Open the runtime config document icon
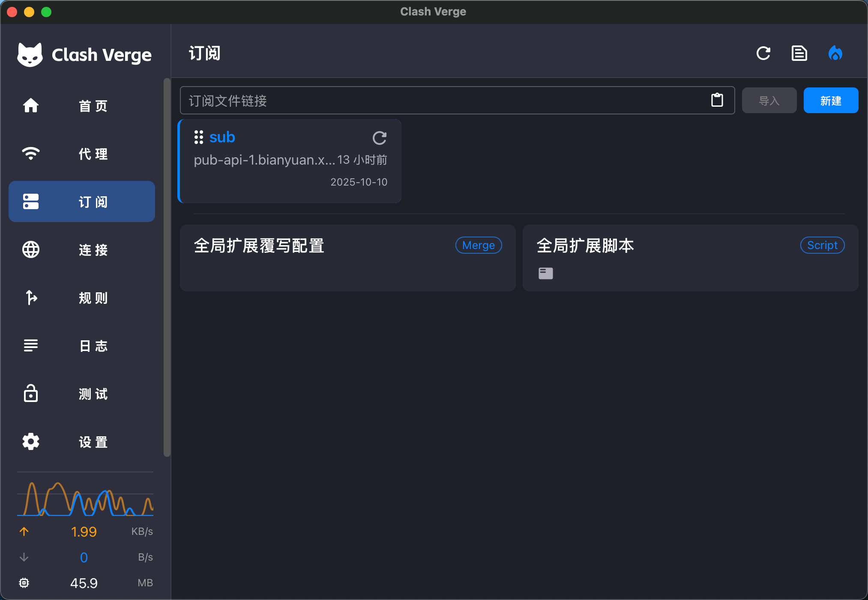This screenshot has height=600, width=868. tap(799, 54)
